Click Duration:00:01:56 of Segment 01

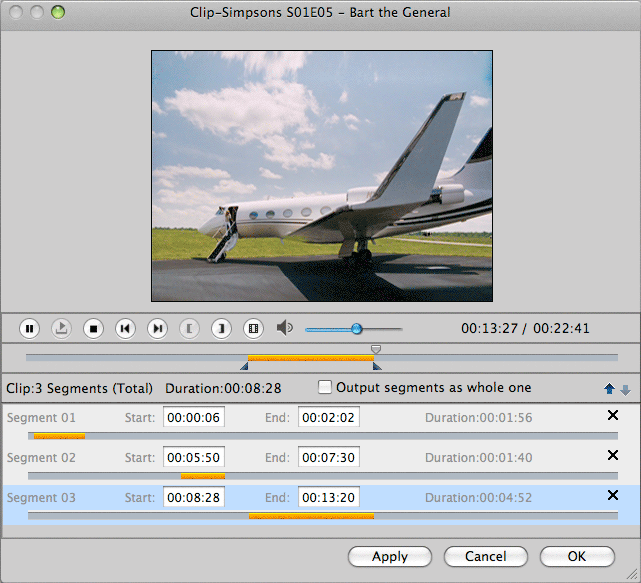pyautogui.click(x=478, y=417)
